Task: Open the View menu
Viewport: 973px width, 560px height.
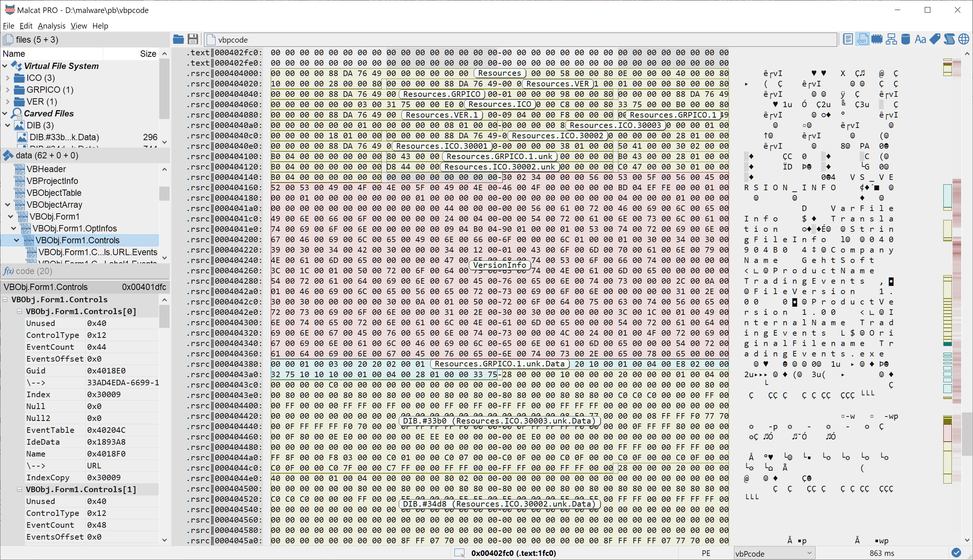Action: click(x=79, y=26)
